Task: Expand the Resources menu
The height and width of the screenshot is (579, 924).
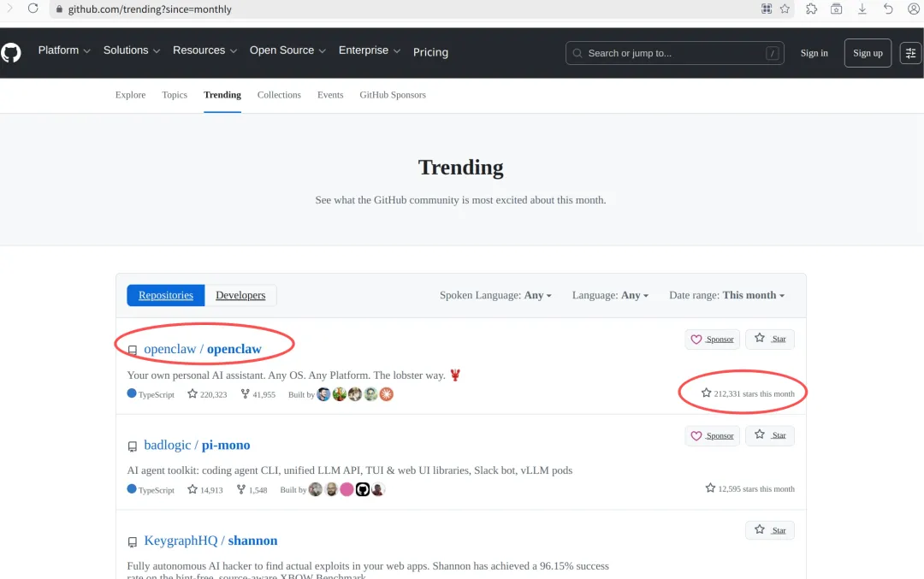Action: click(x=205, y=50)
